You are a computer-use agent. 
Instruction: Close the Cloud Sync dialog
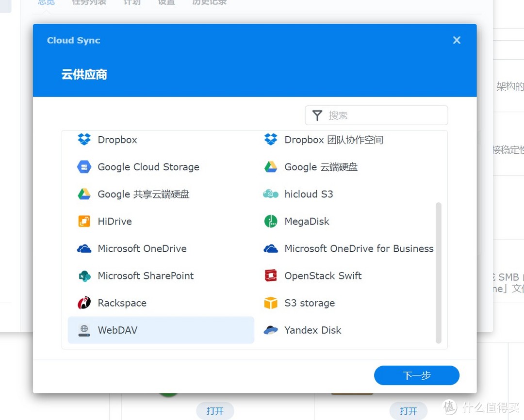(x=457, y=40)
